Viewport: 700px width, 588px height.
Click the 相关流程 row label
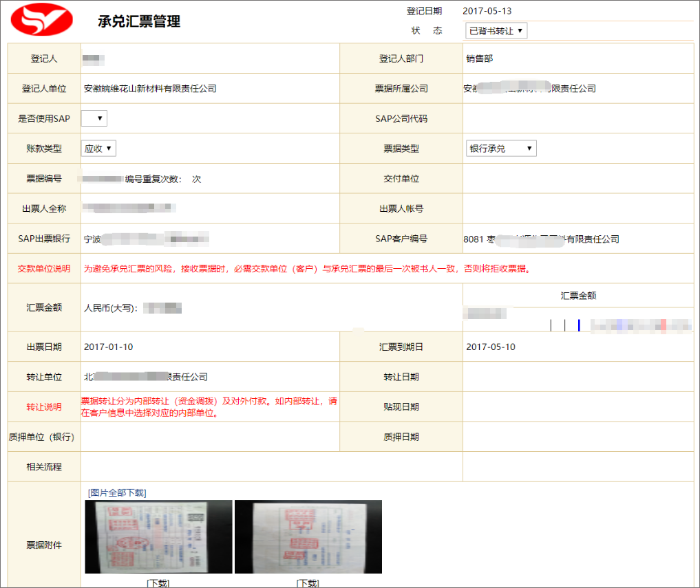pyautogui.click(x=44, y=467)
